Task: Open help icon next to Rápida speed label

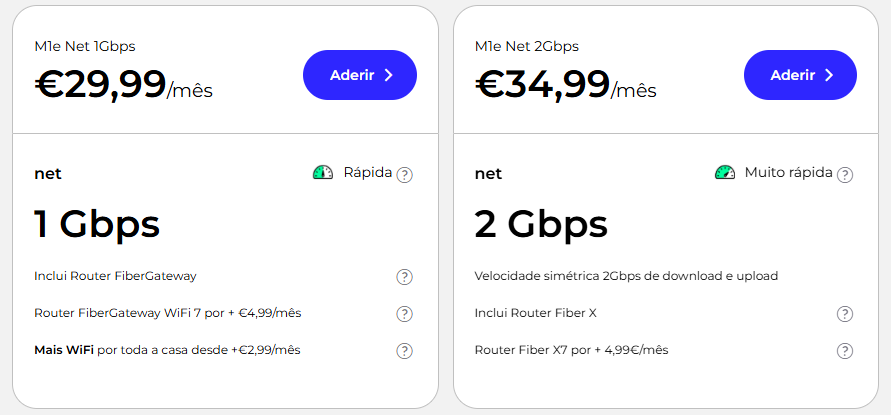Action: 404,175
